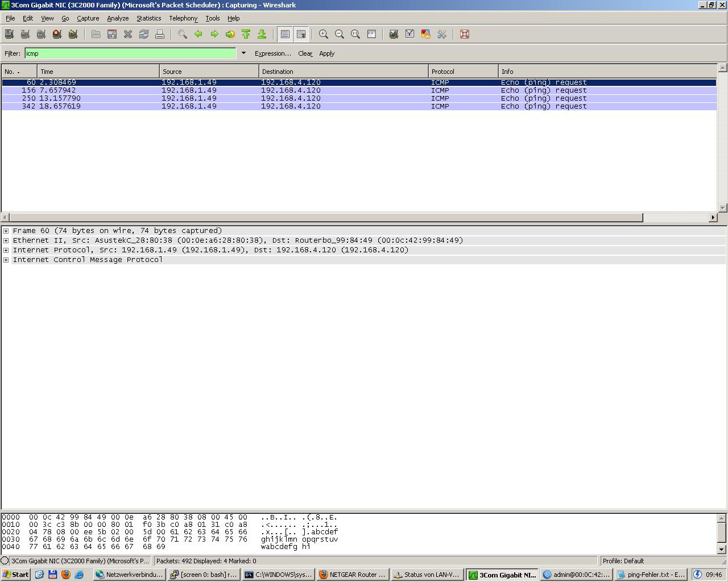
Task: Toggle auto scroll in live capture
Action: tap(301, 34)
